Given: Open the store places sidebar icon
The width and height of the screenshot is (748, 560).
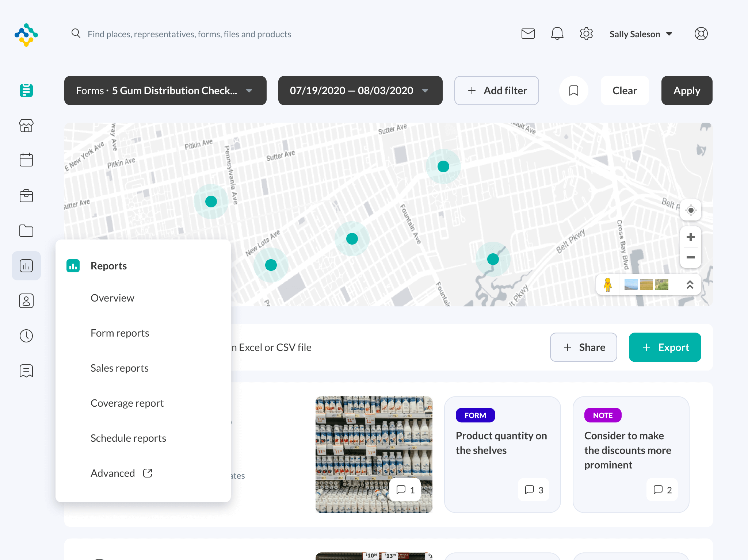Looking at the screenshot, I should pyautogui.click(x=26, y=126).
